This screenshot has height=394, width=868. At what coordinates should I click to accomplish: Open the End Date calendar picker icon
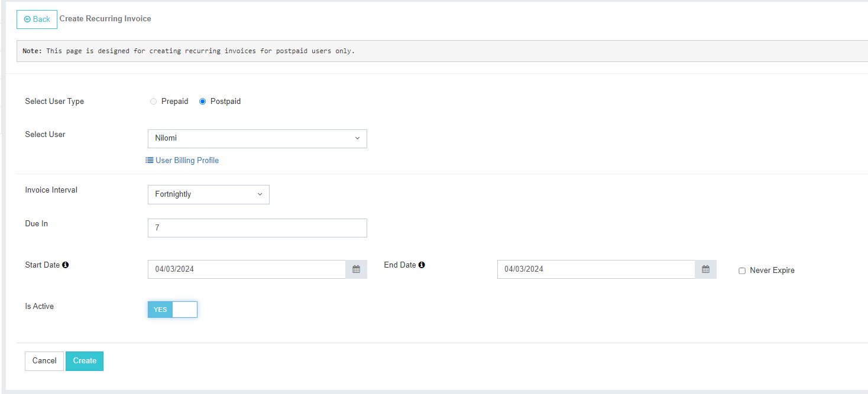705,269
